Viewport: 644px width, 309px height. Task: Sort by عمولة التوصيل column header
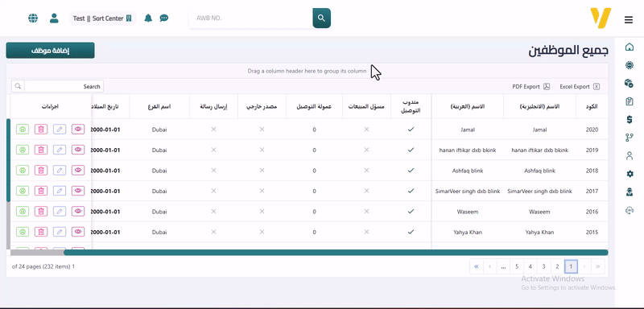314,106
